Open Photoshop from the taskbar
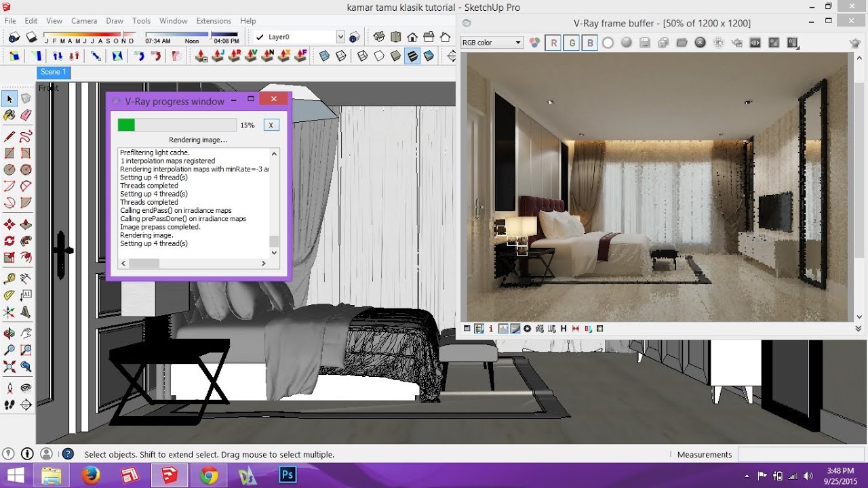Image resolution: width=868 pixels, height=488 pixels. (288, 476)
